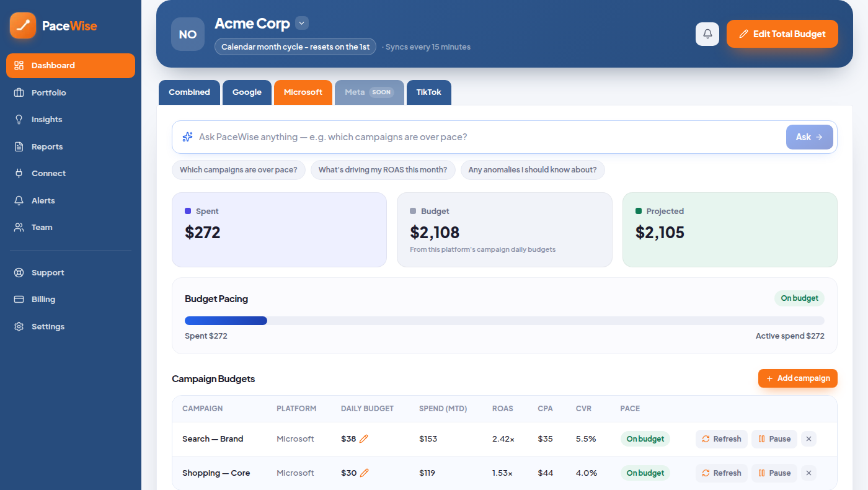
Task: Click the calendar month cycle badge
Action: 295,47
